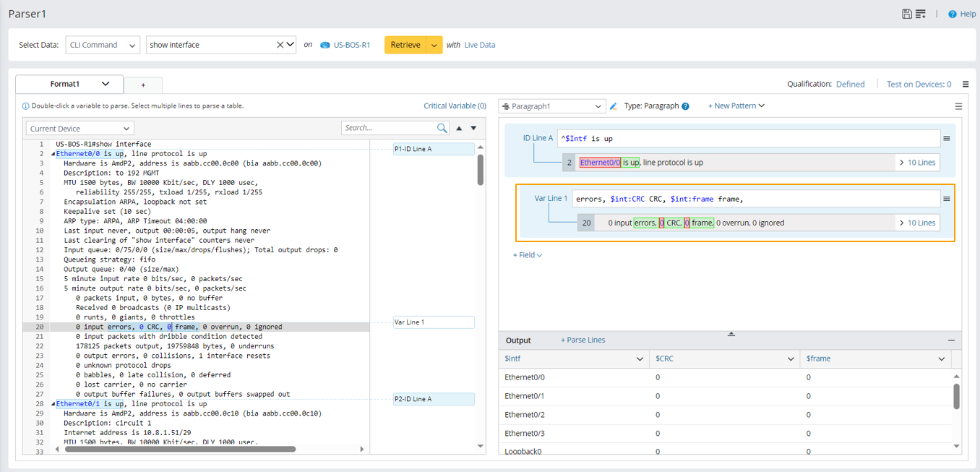This screenshot has height=472, width=980.
Task: Collapse the Ethernet0/0 paragraph at line 2
Action: pos(53,154)
